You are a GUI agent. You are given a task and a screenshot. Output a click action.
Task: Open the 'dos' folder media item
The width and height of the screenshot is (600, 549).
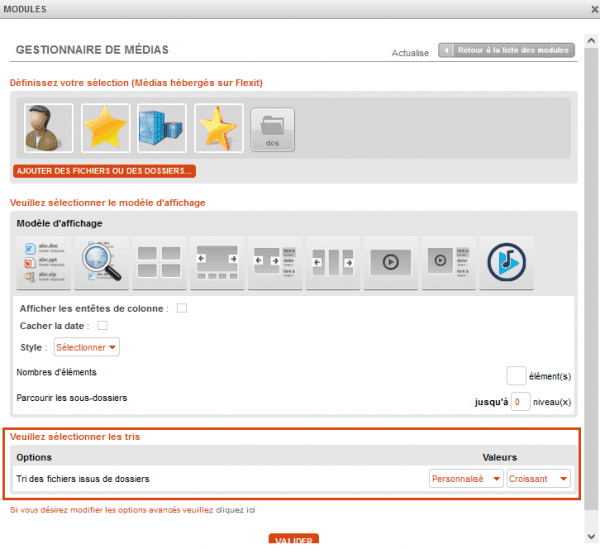point(272,129)
